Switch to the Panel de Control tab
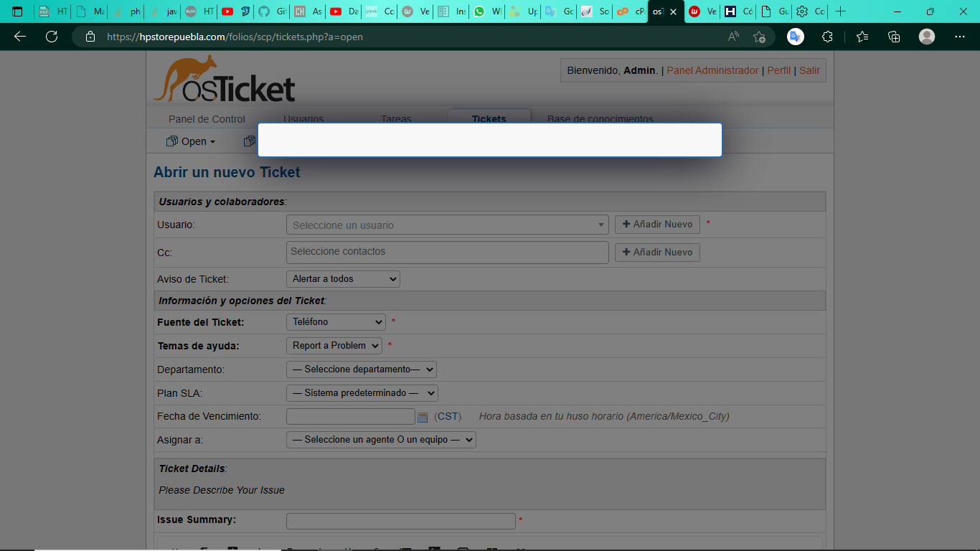Viewport: 980px width, 551px height. [207, 119]
